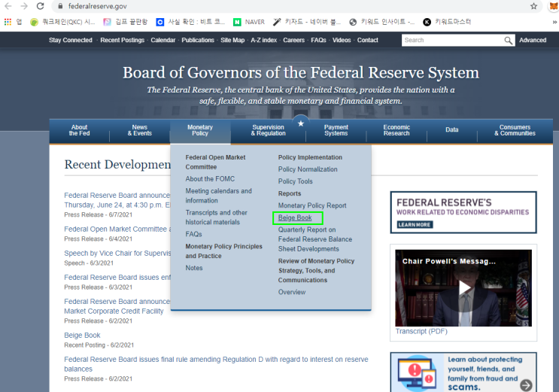Image resolution: width=559 pixels, height=392 pixels.
Task: Click the search magnifier icon
Action: pos(509,41)
